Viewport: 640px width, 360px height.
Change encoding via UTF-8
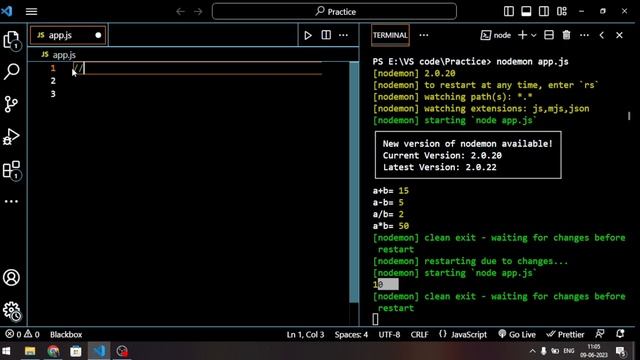(x=389, y=334)
